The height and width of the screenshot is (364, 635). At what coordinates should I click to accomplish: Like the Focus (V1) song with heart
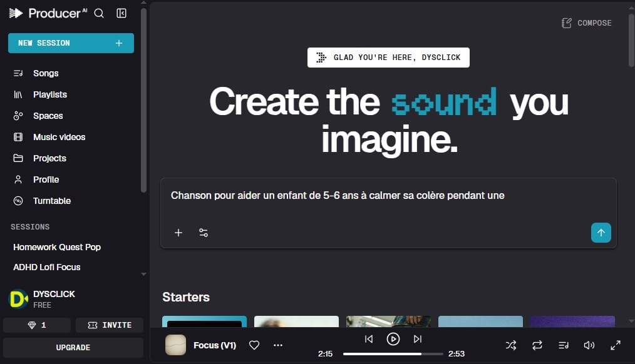point(254,345)
